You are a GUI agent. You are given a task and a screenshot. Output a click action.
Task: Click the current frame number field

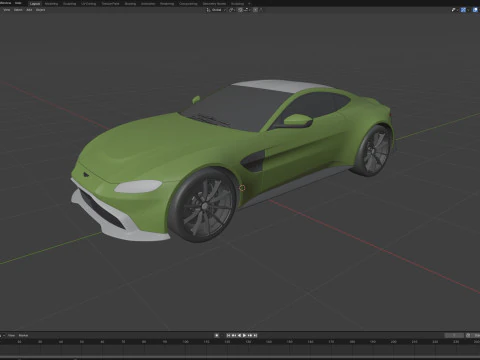[x=454, y=335]
